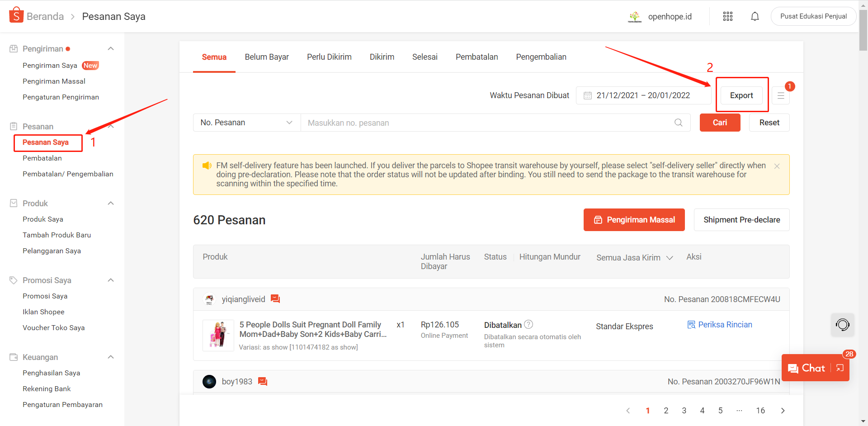
Task: Chat with buyer yiqiangliveid via chat icon
Action: pos(275,299)
